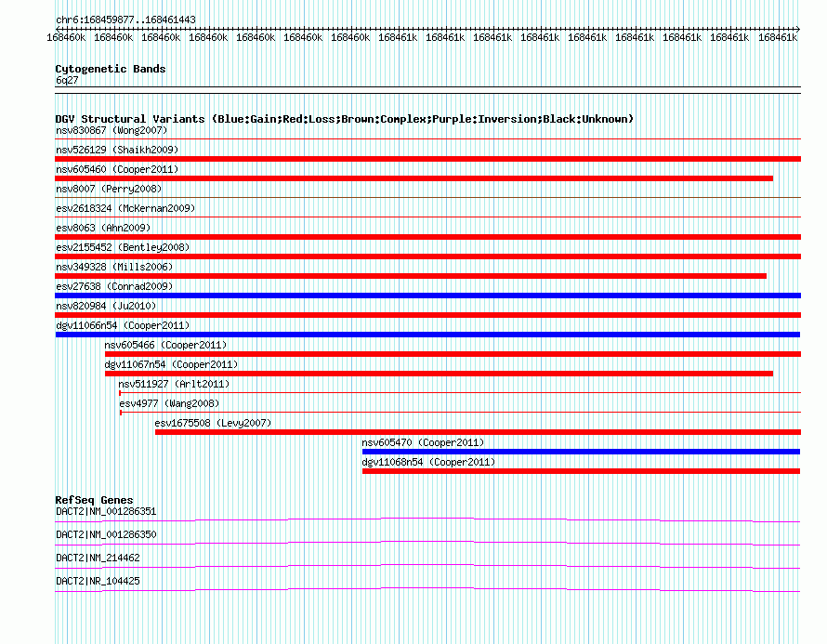
Task: Open DACT2|NR_104425 transcript label
Action: click(x=98, y=581)
